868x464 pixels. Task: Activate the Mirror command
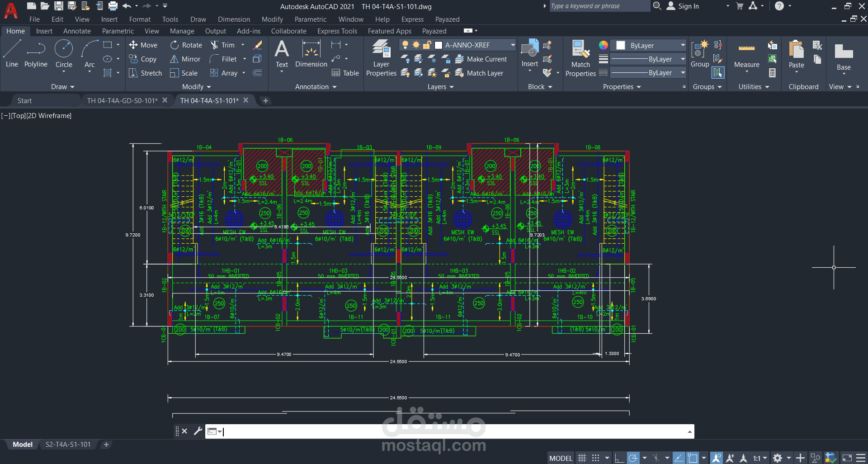[185, 59]
